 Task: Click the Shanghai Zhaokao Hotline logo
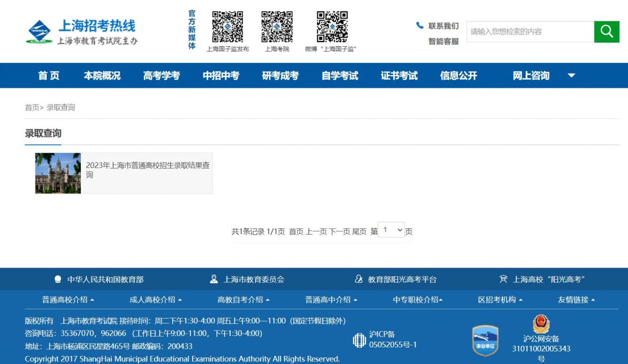81,31
